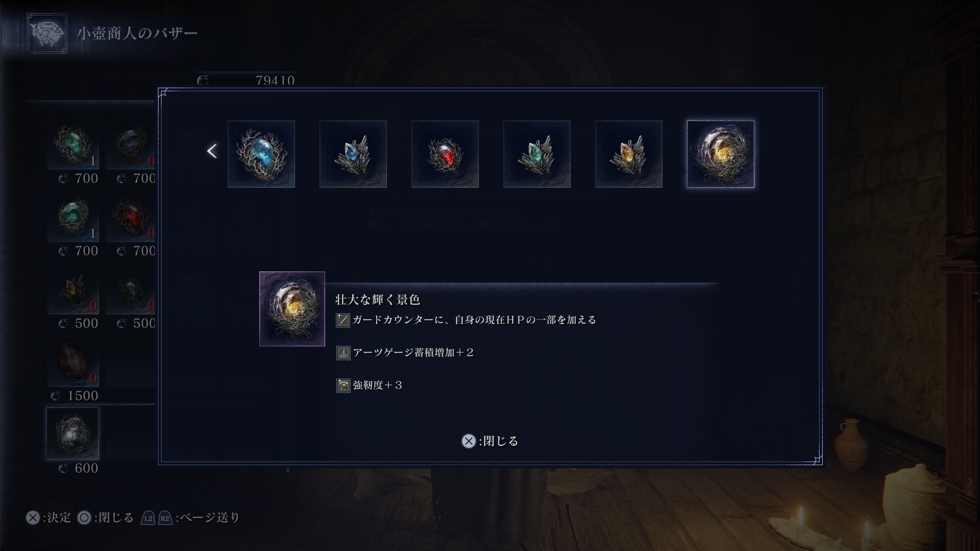Select the highlighted glowing yellow relic
Viewport: 980px width, 551px height.
720,154
